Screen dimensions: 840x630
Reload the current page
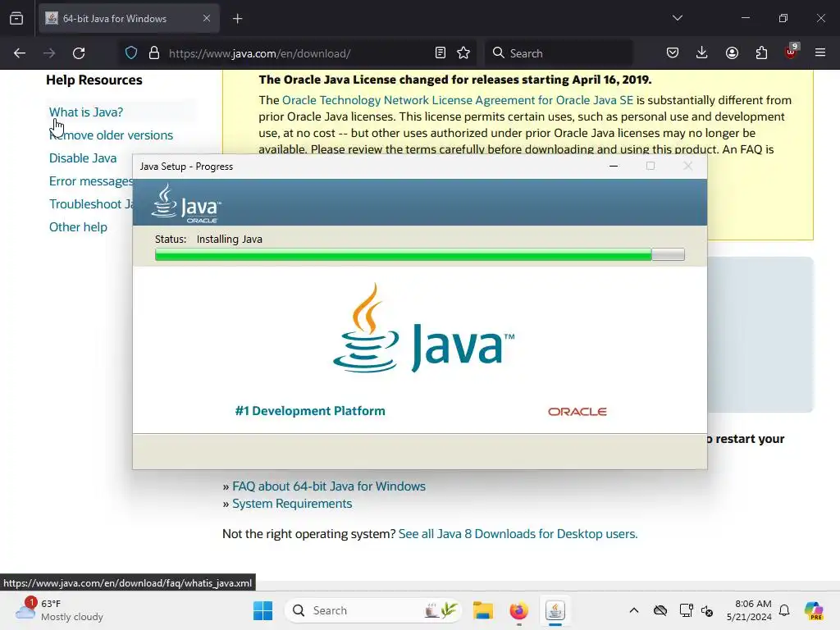[79, 53]
